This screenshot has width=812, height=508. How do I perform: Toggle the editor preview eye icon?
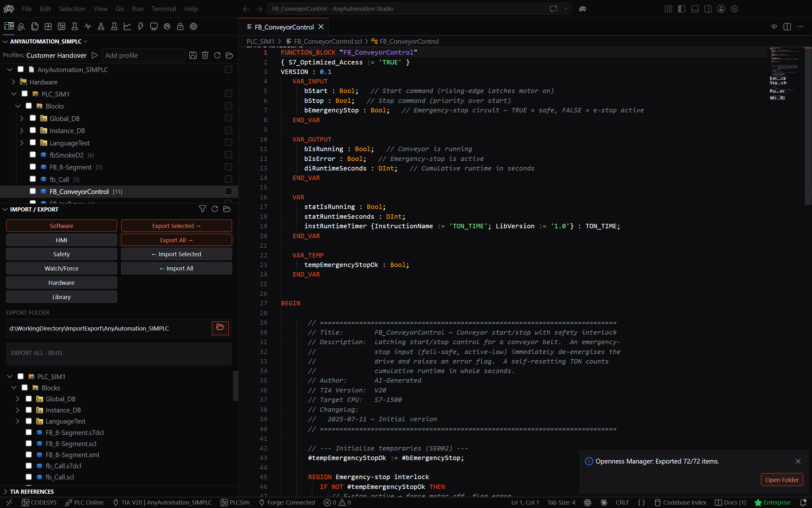(774, 27)
